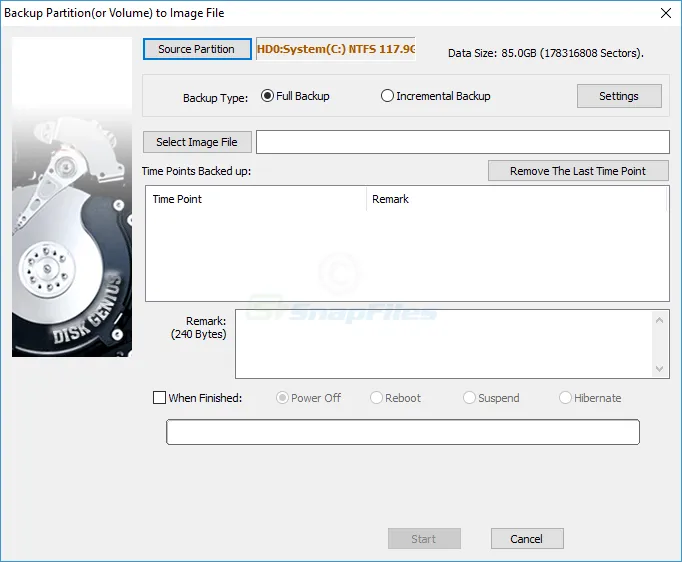Click the Disk Genius hard drive image
Viewport: 682px width, 562px height.
coord(72,197)
